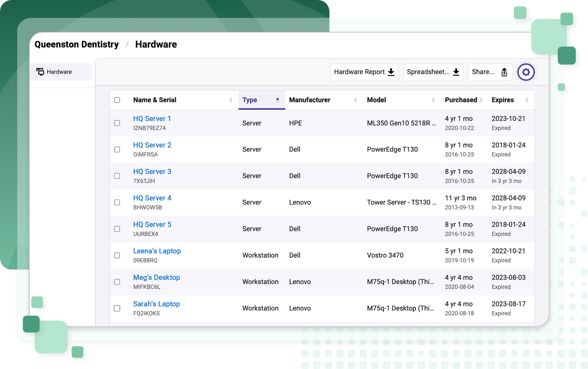Click Queenston Dentistry breadcrumb
The image size is (588, 369).
pos(77,44)
